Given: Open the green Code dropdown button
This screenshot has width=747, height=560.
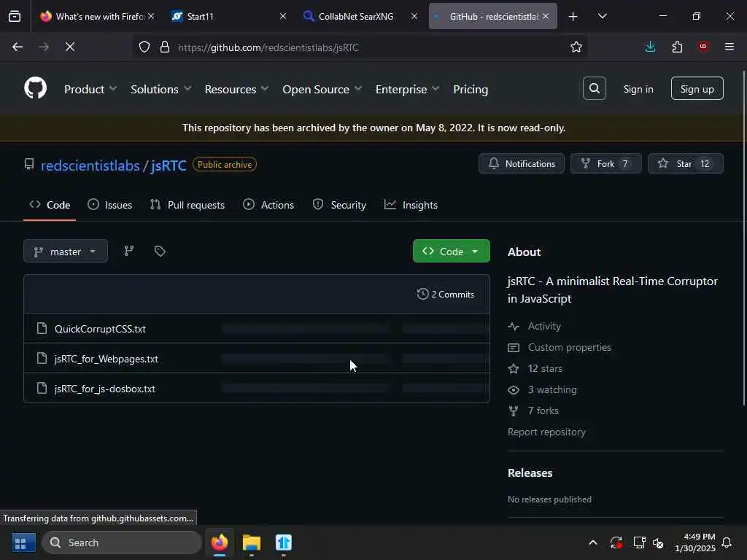Looking at the screenshot, I should [451, 251].
